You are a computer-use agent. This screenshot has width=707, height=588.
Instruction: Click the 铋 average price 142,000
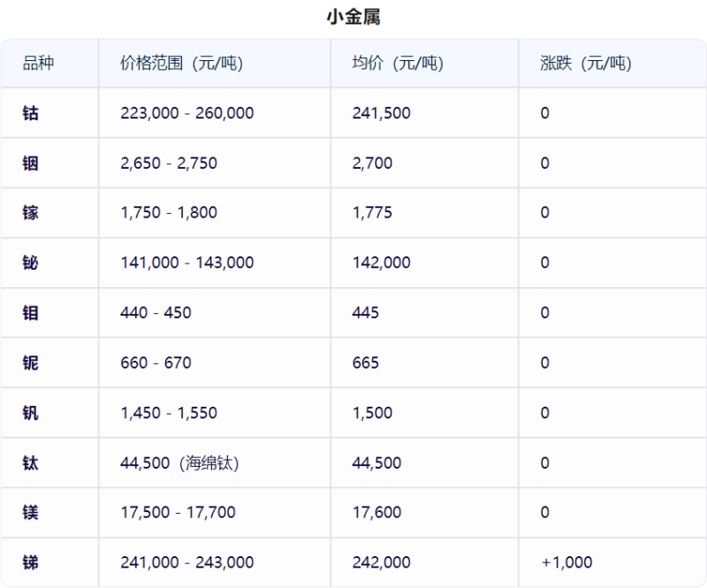click(x=381, y=263)
